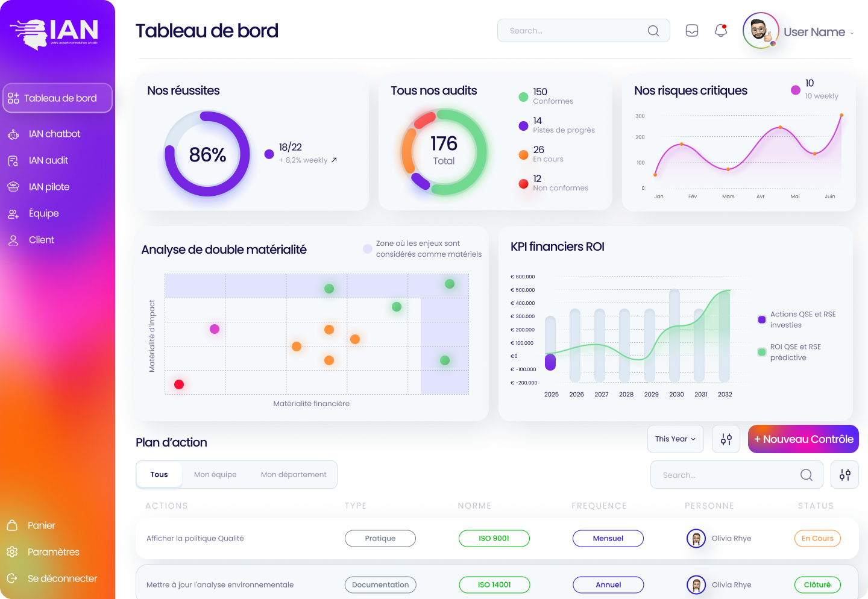Select the Mon département tab
This screenshot has width=868, height=599.
294,475
